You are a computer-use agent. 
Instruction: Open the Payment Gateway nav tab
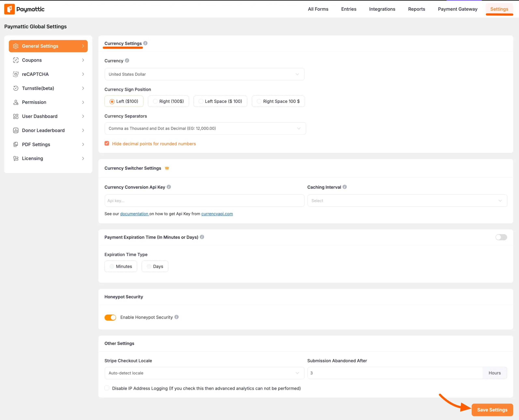(458, 9)
